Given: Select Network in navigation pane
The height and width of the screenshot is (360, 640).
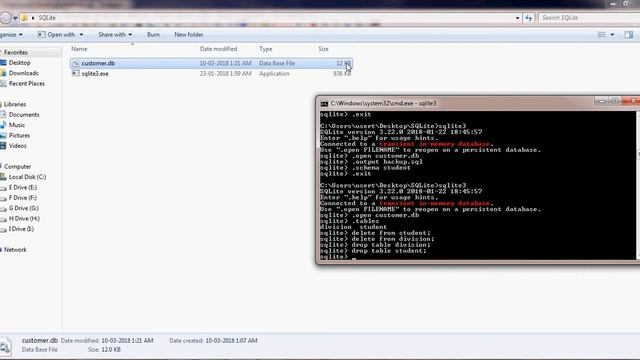Looking at the screenshot, I should click(x=15, y=250).
